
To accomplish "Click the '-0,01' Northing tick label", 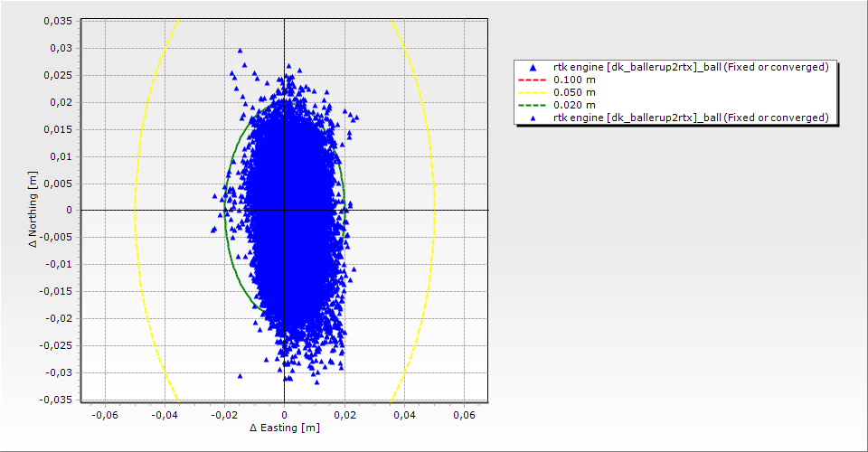I will coord(58,265).
